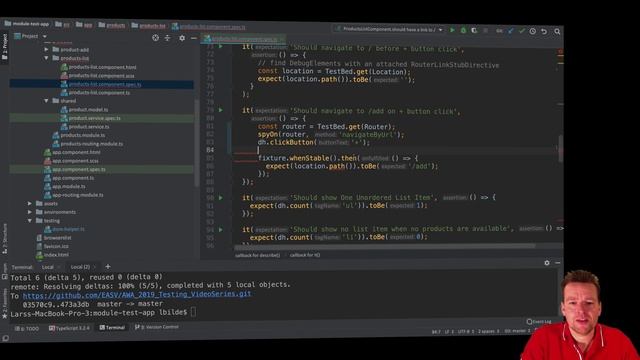This screenshot has width=640, height=360.
Task: Run the selected test configuration
Action: [x=452, y=31]
